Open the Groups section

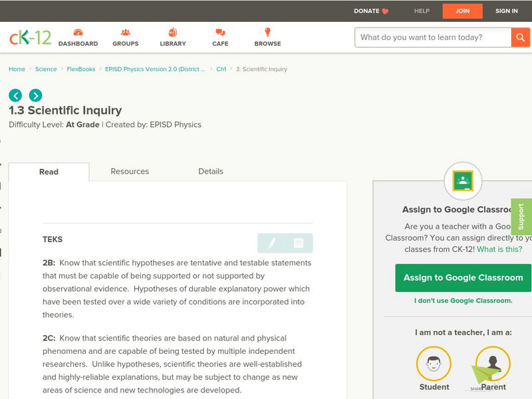point(125,38)
